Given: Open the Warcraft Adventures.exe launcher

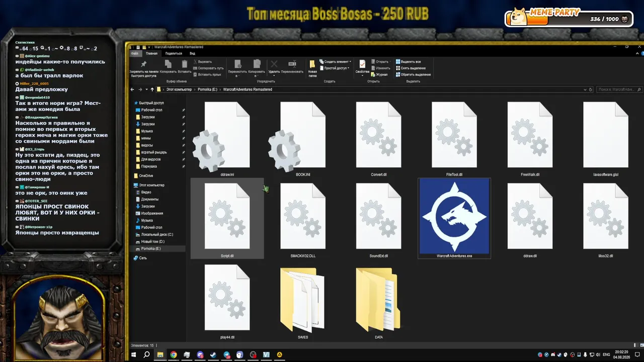Looking at the screenshot, I should [x=454, y=218].
